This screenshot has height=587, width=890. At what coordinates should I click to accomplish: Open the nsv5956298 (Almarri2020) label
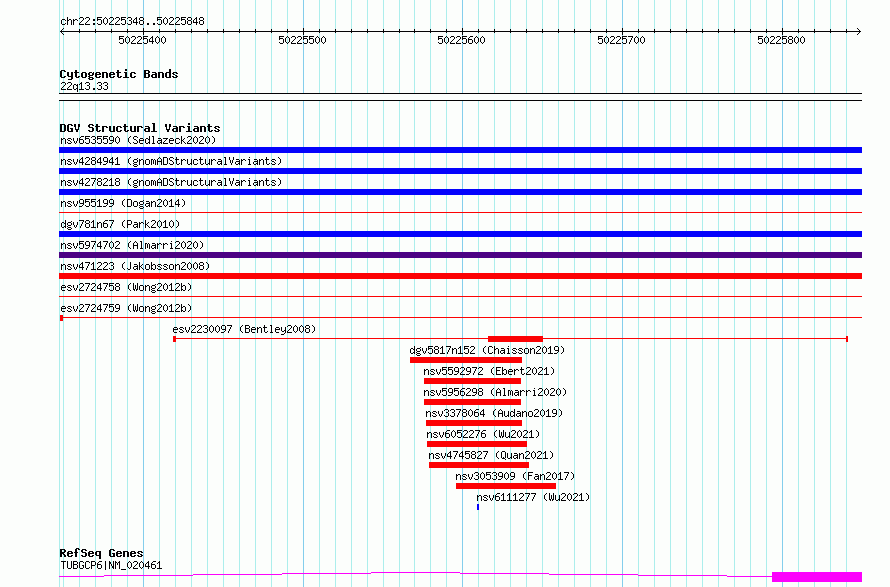pyautogui.click(x=495, y=392)
